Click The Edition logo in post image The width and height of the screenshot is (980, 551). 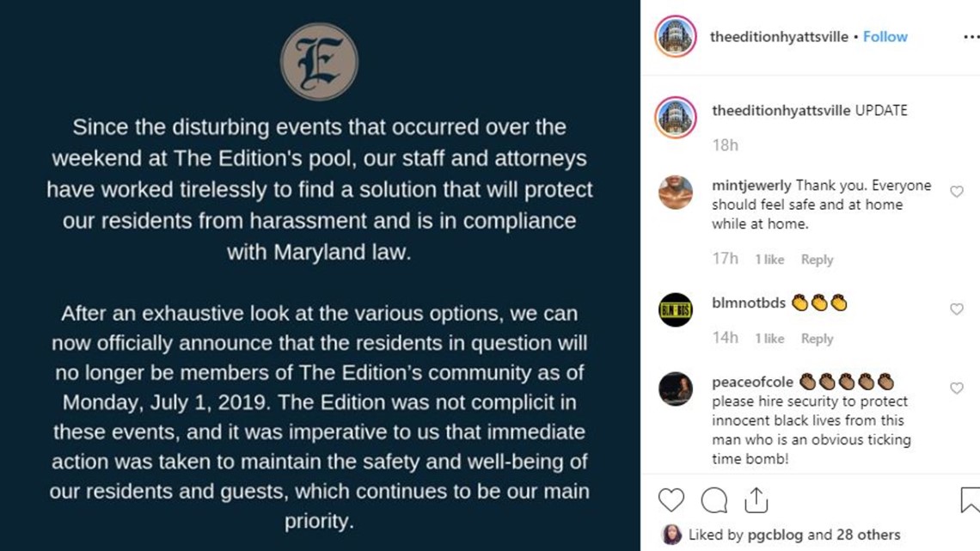pos(319,62)
